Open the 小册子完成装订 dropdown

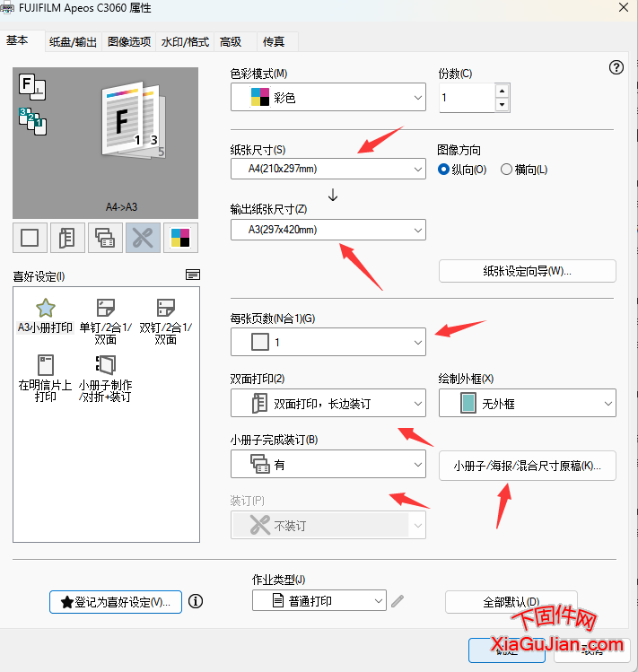pos(328,464)
